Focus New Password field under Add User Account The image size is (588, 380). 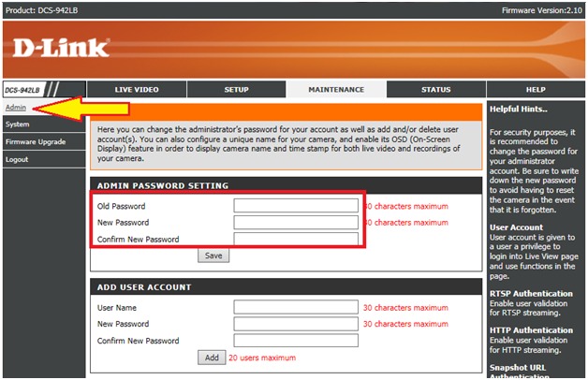click(296, 324)
